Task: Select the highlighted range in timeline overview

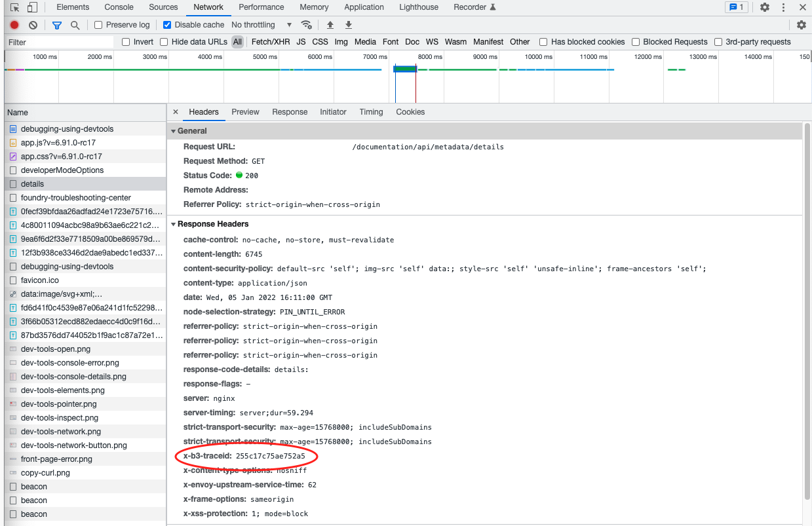Action: 405,69
